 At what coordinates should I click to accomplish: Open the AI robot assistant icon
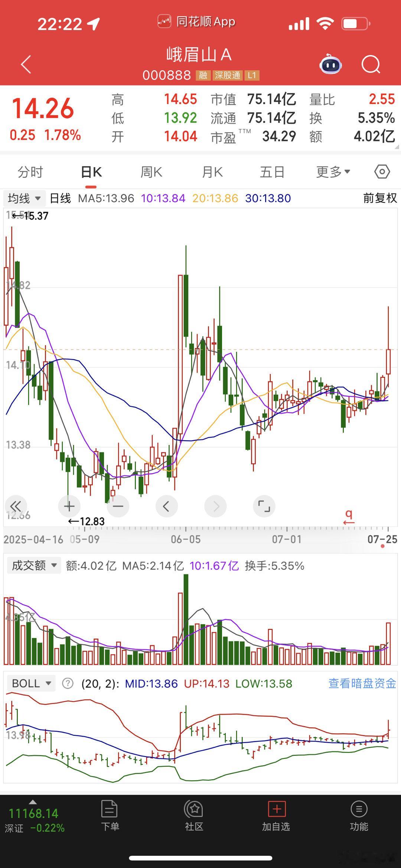click(x=330, y=65)
